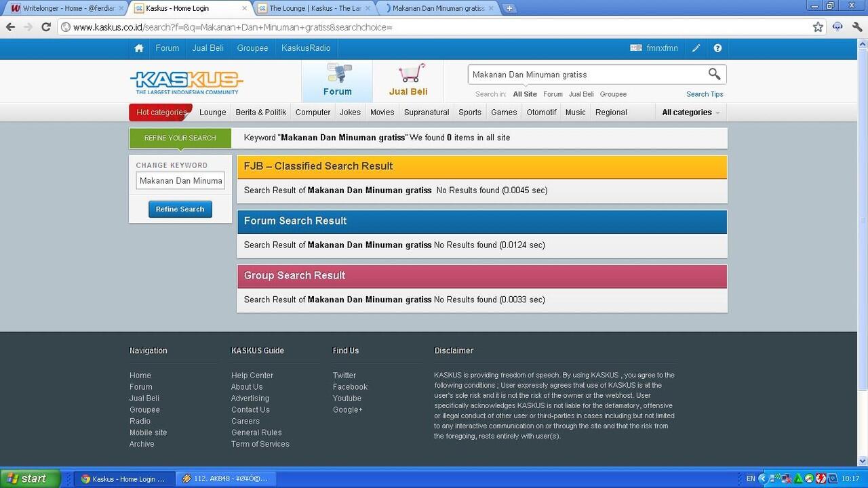Bookmark this page with the star icon
This screenshot has width=868, height=488.
coord(818,27)
